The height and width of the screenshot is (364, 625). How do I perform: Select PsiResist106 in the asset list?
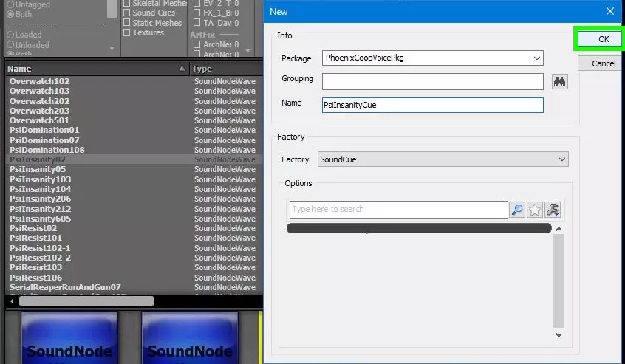(x=35, y=278)
